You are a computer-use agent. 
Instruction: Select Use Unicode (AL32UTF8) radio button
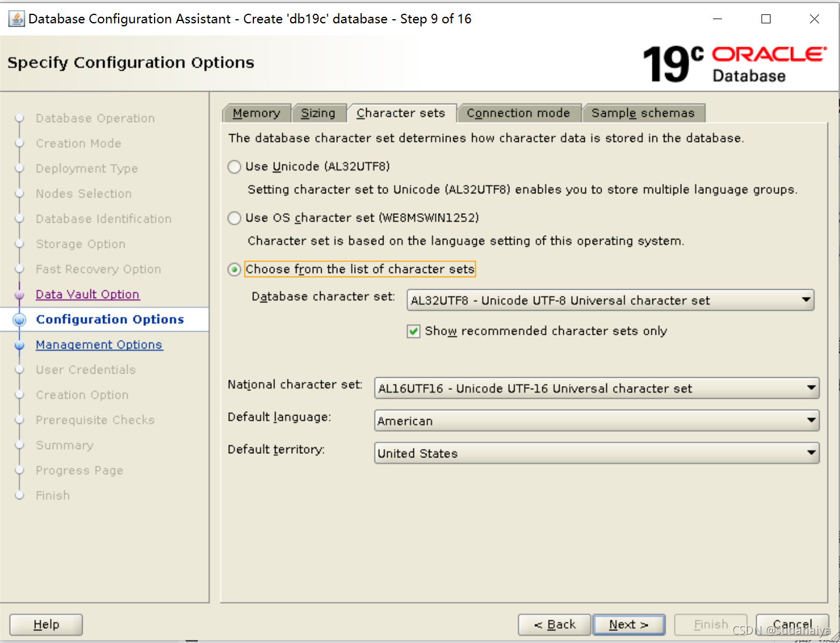pos(234,166)
